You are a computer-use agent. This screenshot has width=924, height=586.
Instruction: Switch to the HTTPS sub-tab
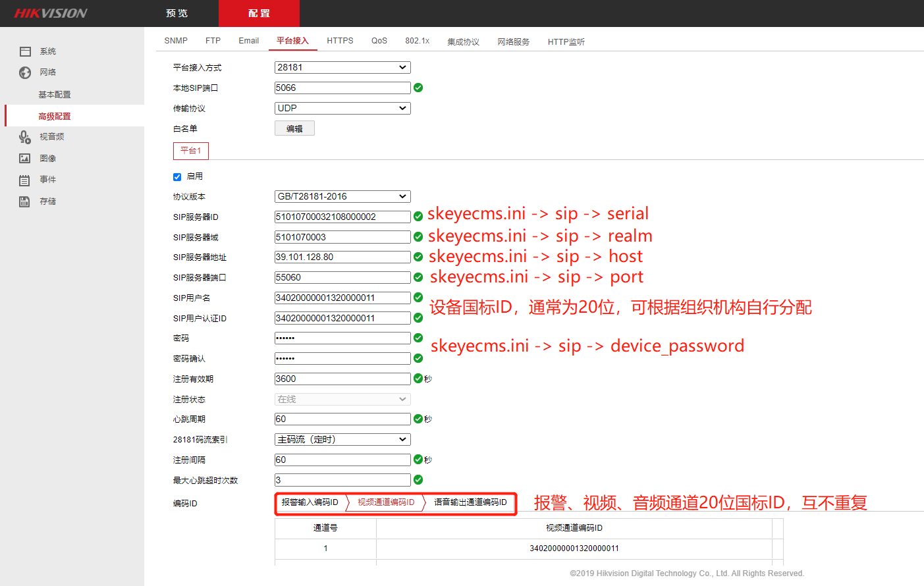(x=340, y=40)
